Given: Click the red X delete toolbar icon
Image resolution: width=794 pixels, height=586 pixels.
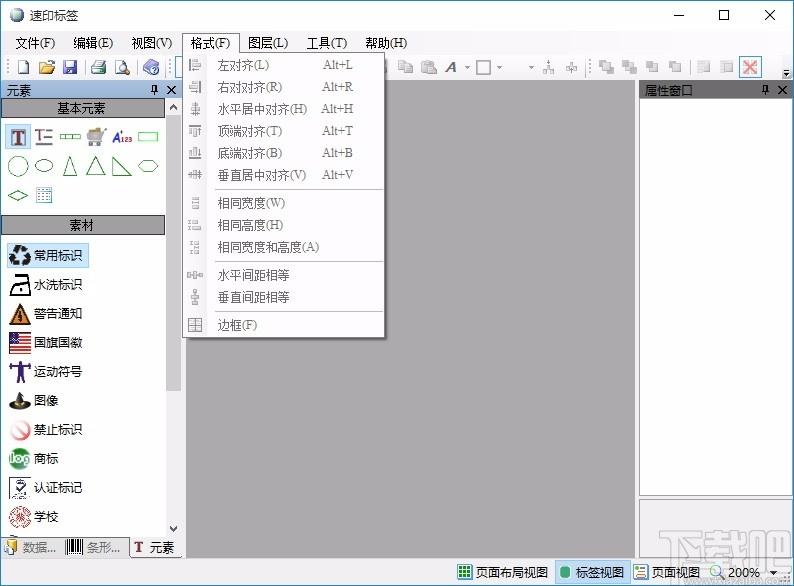Looking at the screenshot, I should [750, 67].
